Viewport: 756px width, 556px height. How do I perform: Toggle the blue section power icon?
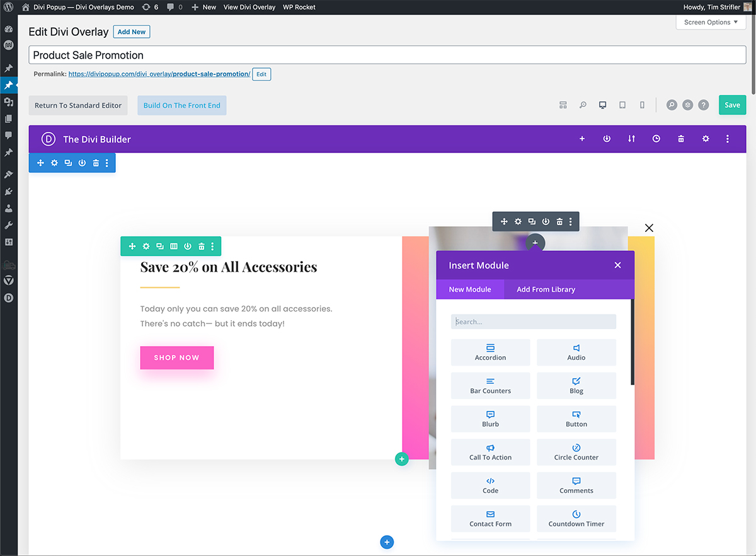click(x=82, y=163)
